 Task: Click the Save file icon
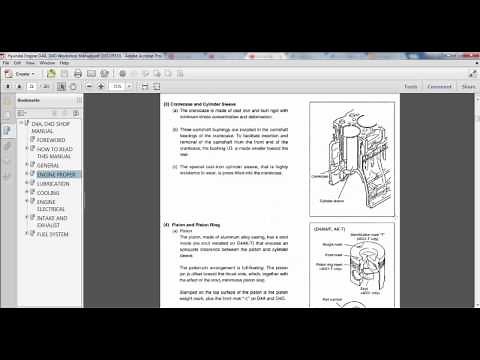(x=64, y=74)
